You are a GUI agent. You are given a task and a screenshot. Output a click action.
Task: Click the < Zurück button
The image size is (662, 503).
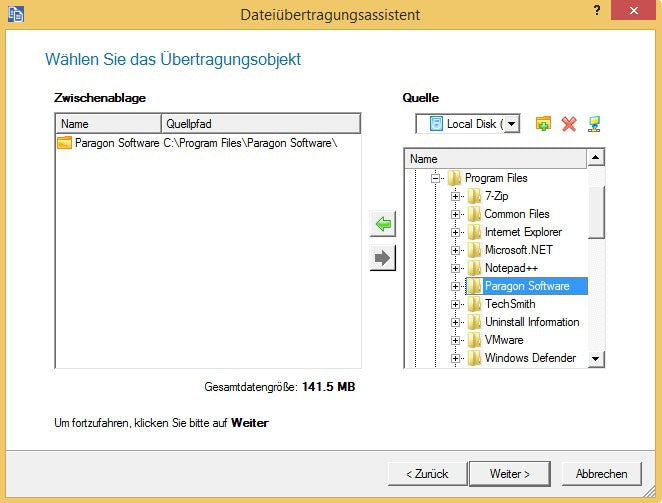(x=427, y=474)
